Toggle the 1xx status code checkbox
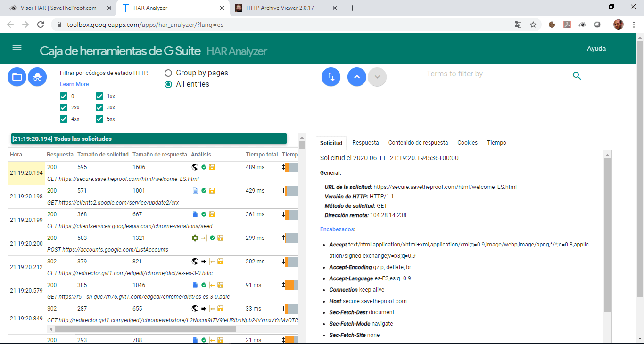Image resolution: width=644 pixels, height=344 pixels. (x=99, y=96)
